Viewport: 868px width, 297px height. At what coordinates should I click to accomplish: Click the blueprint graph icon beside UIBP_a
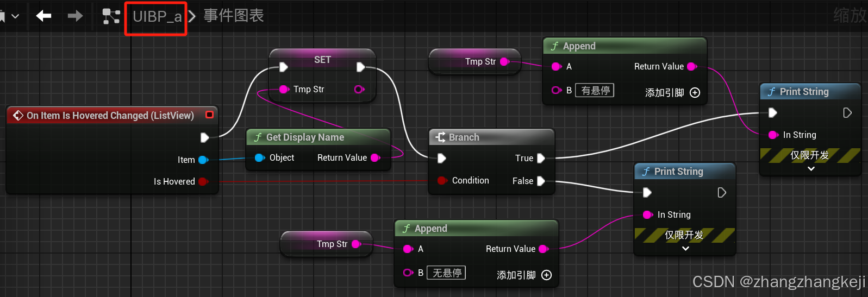111,16
